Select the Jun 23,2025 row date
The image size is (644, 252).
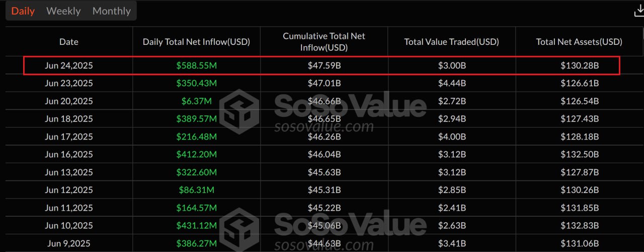point(69,83)
